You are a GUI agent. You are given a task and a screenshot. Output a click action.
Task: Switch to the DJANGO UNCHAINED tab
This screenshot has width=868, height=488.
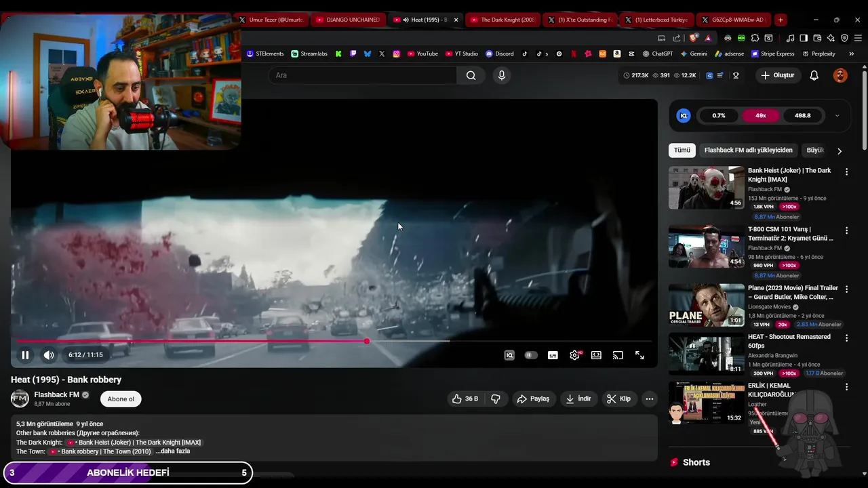[347, 20]
